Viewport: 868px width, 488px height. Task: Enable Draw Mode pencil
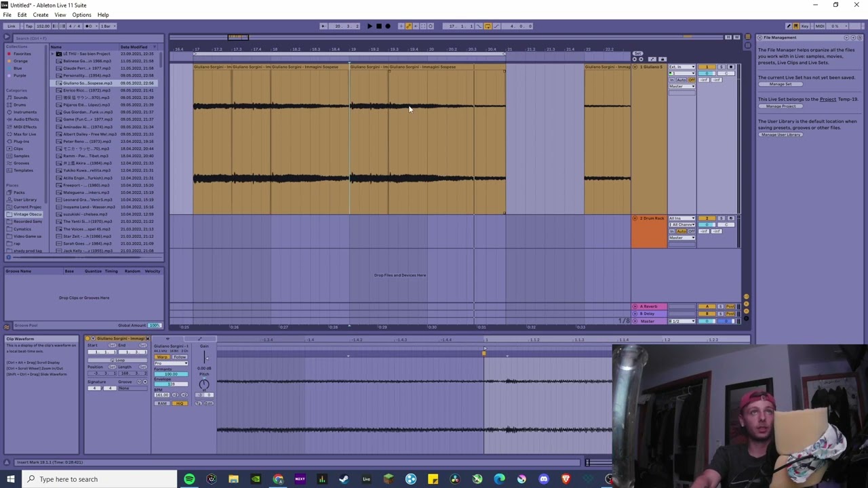(x=789, y=26)
